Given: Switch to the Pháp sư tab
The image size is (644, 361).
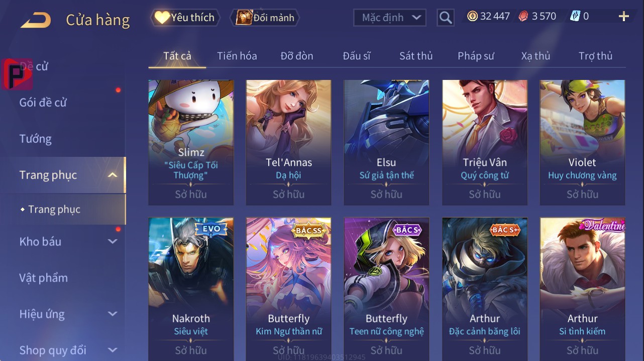Looking at the screenshot, I should pos(476,56).
